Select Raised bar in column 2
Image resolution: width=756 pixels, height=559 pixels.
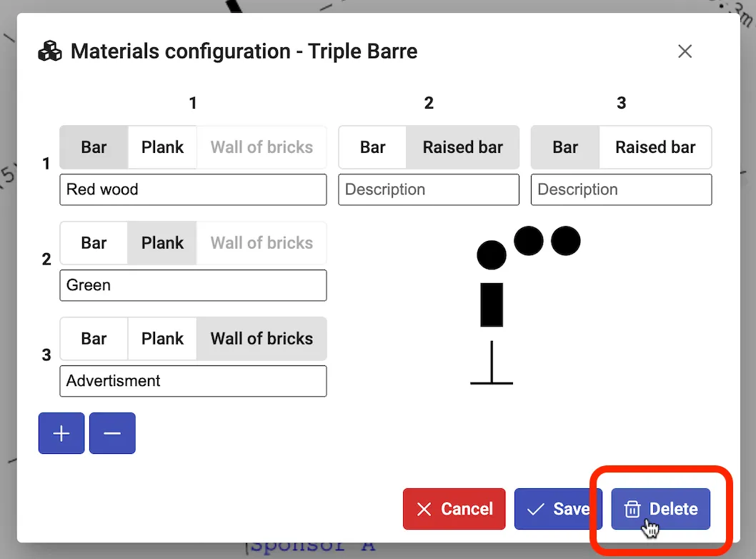click(462, 147)
